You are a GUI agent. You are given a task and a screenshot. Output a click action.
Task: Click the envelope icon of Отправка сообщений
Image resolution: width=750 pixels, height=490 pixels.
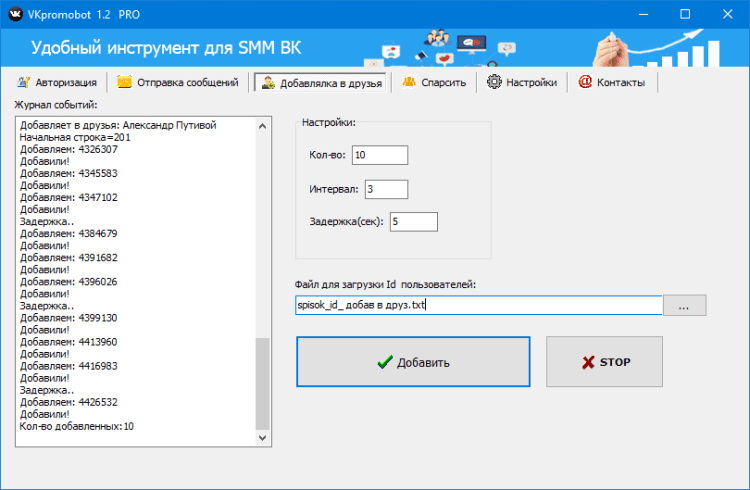coord(124,82)
